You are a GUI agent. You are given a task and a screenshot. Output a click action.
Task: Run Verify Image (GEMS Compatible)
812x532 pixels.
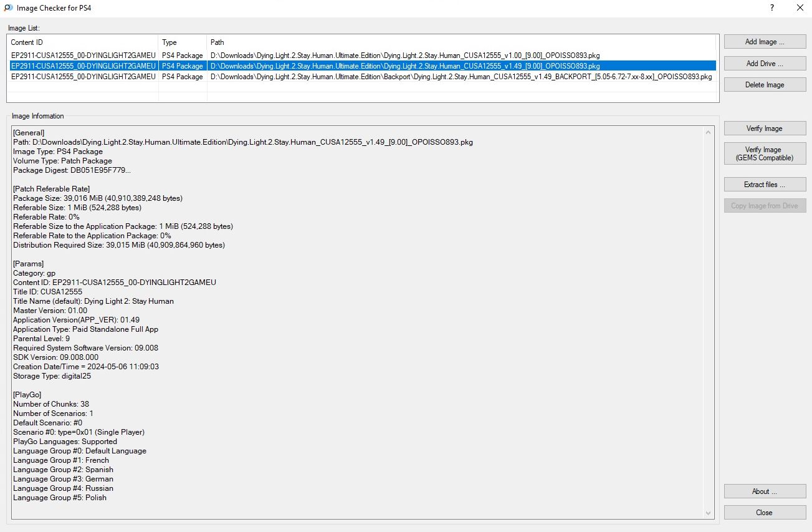(765, 153)
